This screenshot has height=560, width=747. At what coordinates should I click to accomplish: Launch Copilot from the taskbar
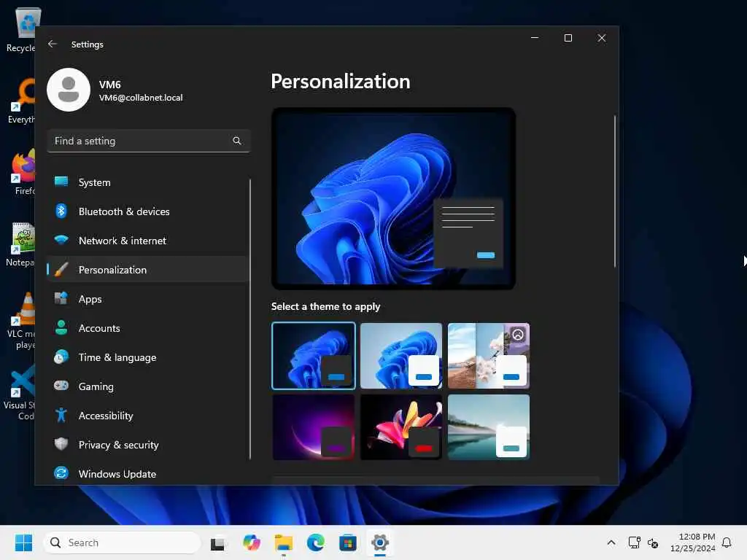[252, 542]
